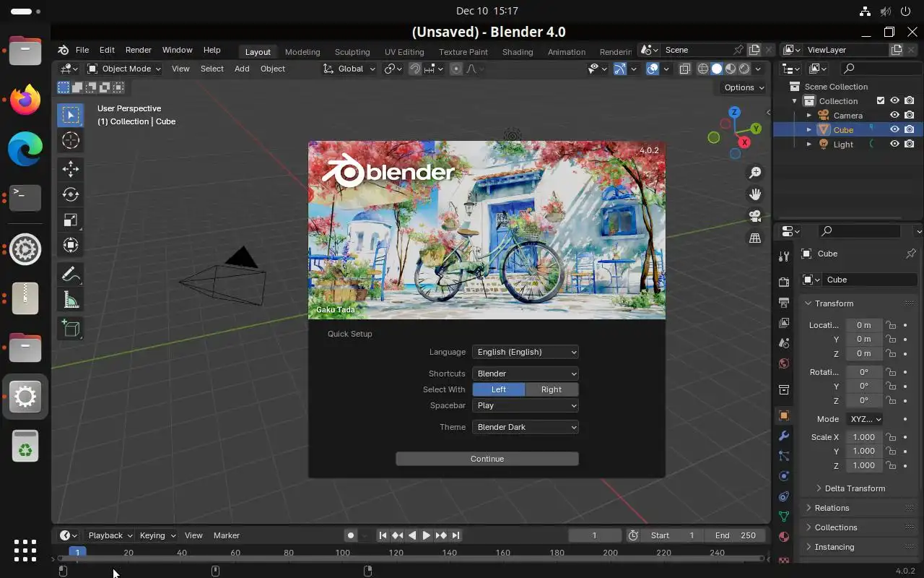The width and height of the screenshot is (924, 578).
Task: Switch to the Modeling workspace tab
Action: [302, 52]
